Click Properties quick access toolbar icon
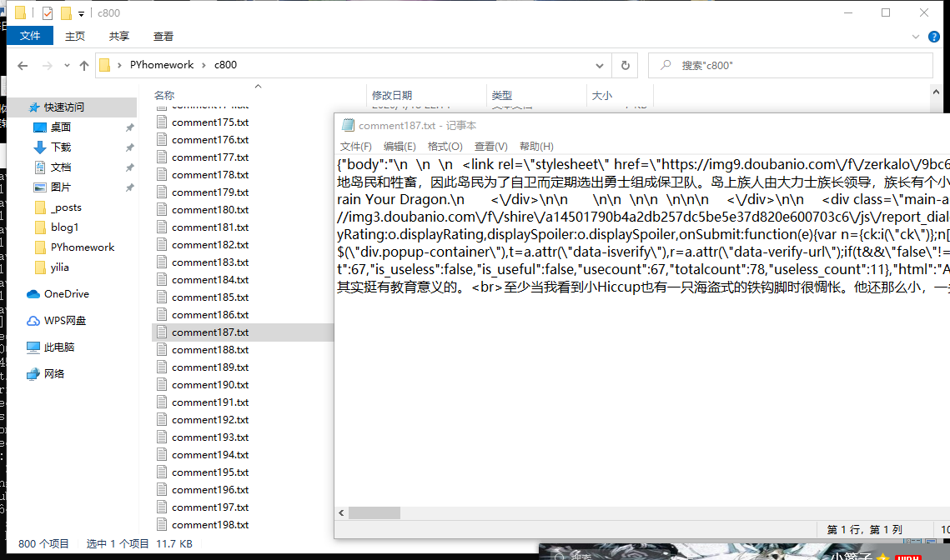 tap(48, 12)
